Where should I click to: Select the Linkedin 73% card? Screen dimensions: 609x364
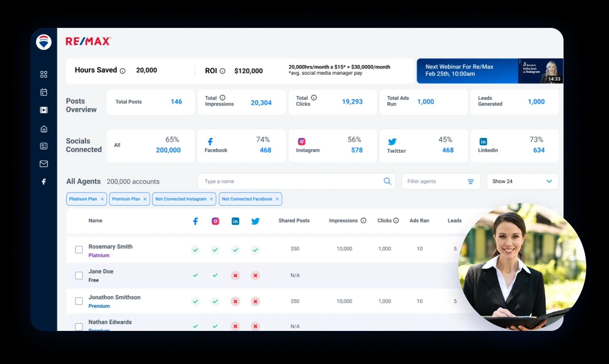click(515, 146)
